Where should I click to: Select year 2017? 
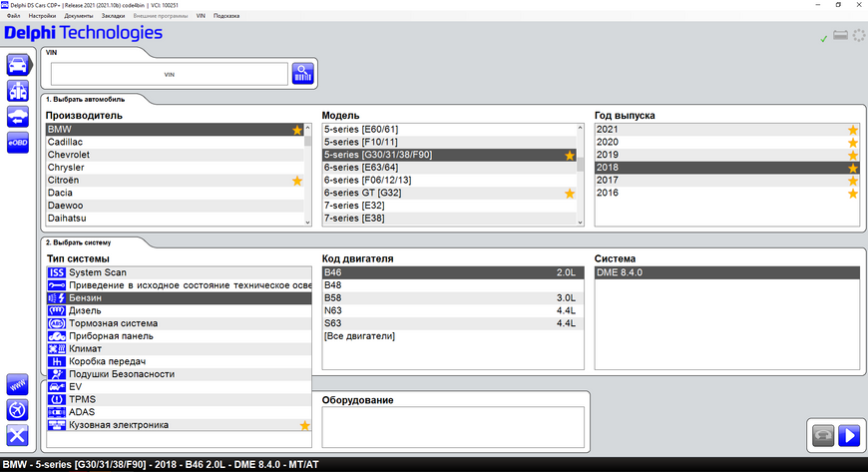point(727,181)
